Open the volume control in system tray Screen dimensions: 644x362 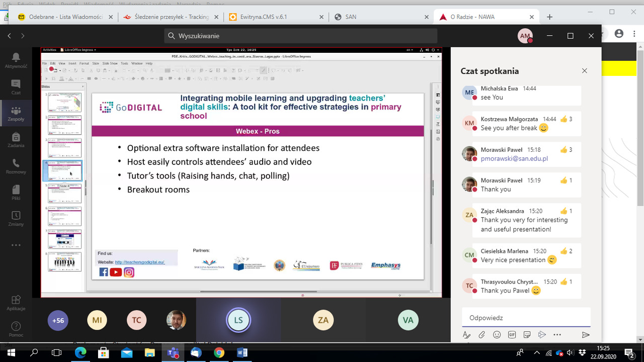[572, 353]
